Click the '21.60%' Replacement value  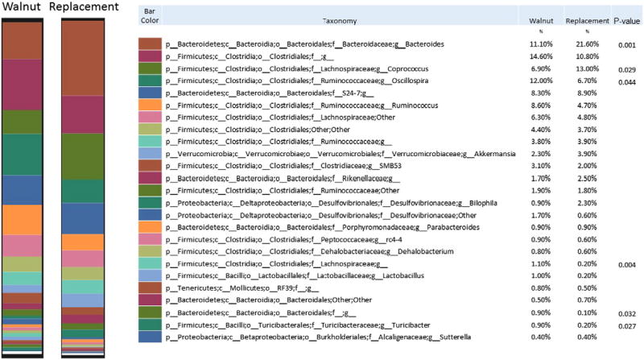tap(588, 44)
